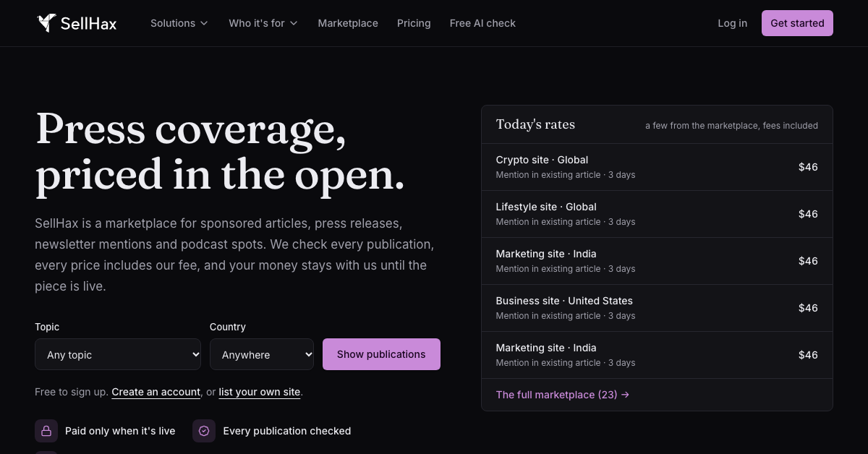Click the 'Mention in existing article' line under Crypto site

566,175
